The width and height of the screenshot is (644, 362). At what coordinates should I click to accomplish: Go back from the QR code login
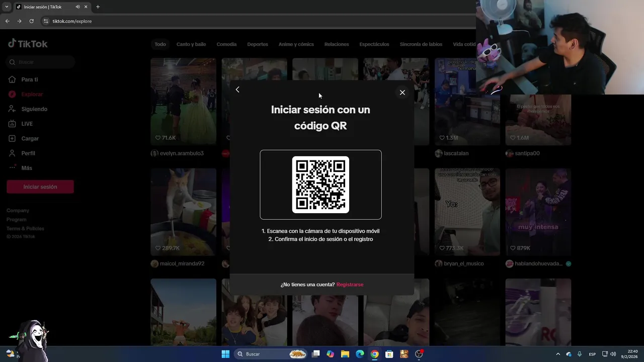(x=237, y=89)
